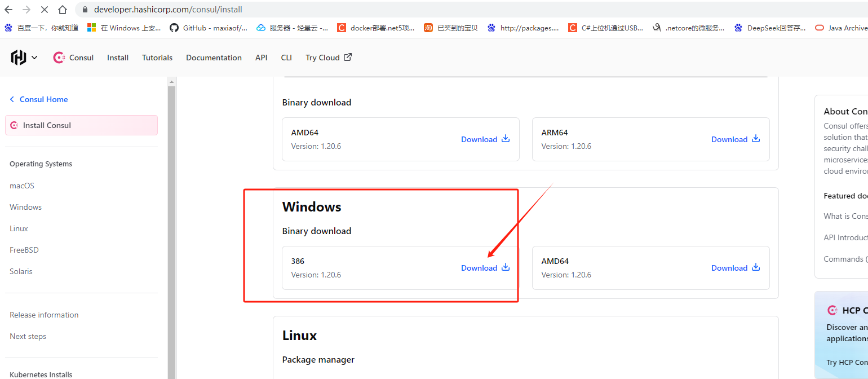Screen dimensions: 868x379
Task: Click the Package manager label under Linux
Action: (x=318, y=359)
